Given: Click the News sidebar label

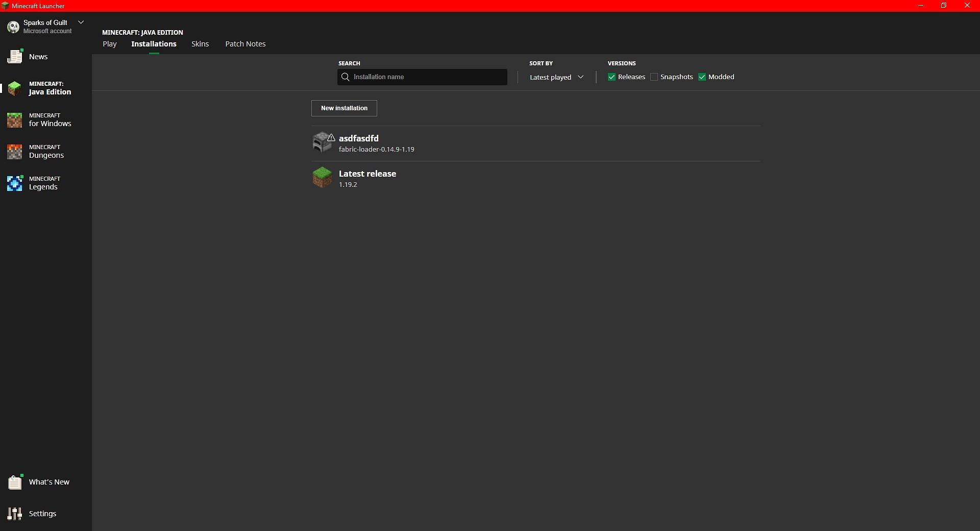Looking at the screenshot, I should (x=38, y=57).
